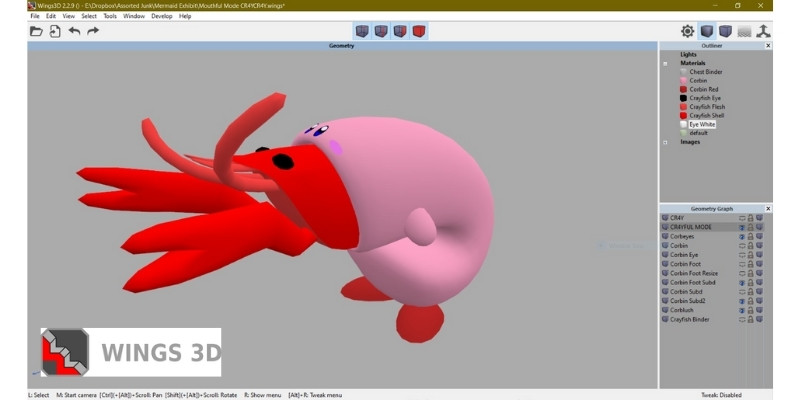Viewport: 800px width, 400px height.
Task: Toggle visibility of CR4YFUL MODE object
Action: pyautogui.click(x=742, y=227)
